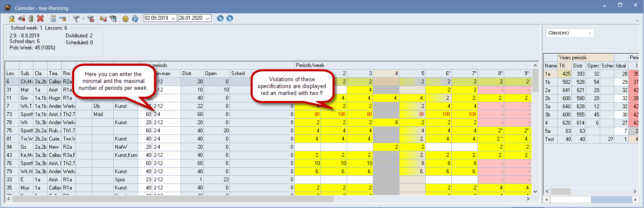Click the blue refresh arrows icon
This screenshot has width=644, height=208.
click(135, 18)
